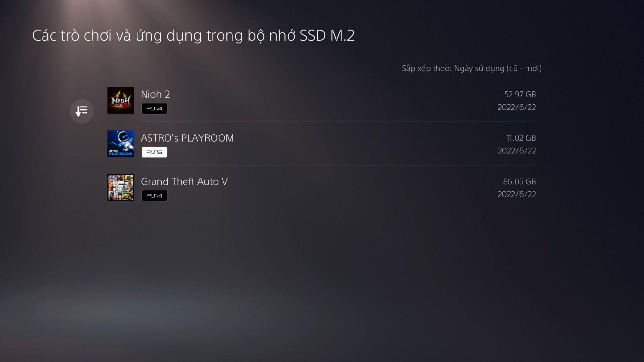
Task: Select the Nioh 2 title text
Action: tap(155, 94)
